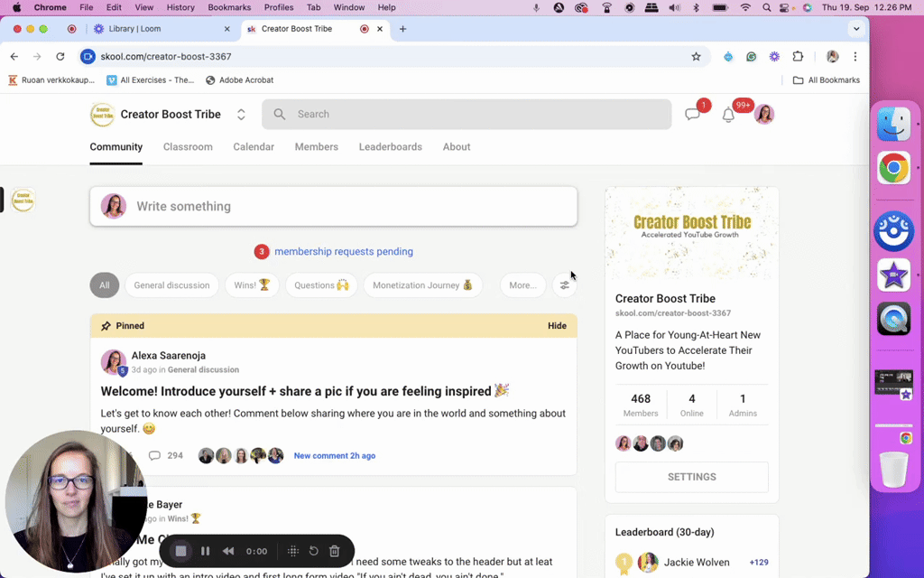Image resolution: width=924 pixels, height=578 pixels.
Task: Open Adobe Acrobat bookmark
Action: [x=239, y=80]
